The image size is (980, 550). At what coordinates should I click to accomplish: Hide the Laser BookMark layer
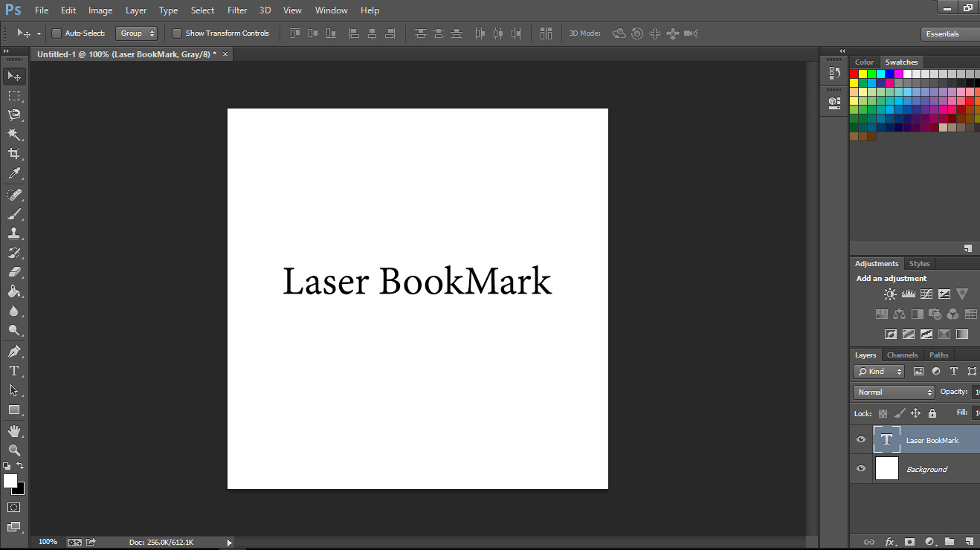point(861,440)
